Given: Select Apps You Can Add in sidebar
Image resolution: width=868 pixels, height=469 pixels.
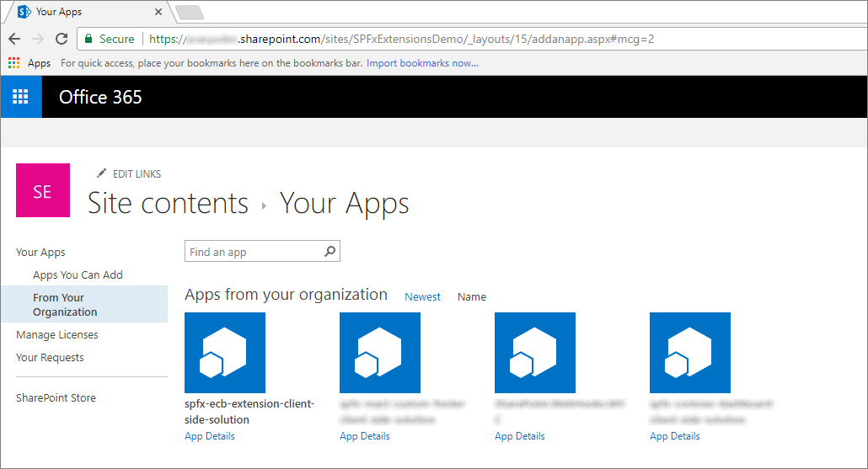Looking at the screenshot, I should click(x=78, y=274).
